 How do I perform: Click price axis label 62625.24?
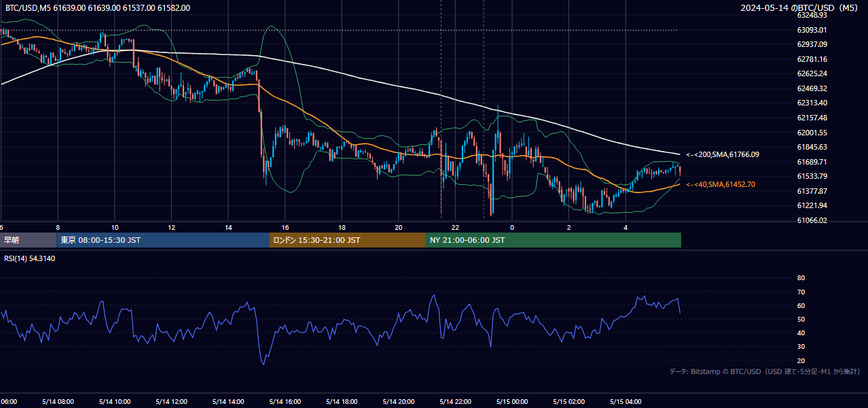click(x=812, y=74)
